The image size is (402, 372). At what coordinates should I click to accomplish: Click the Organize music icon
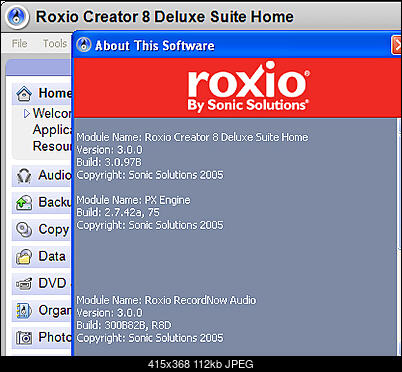pyautogui.click(x=24, y=311)
